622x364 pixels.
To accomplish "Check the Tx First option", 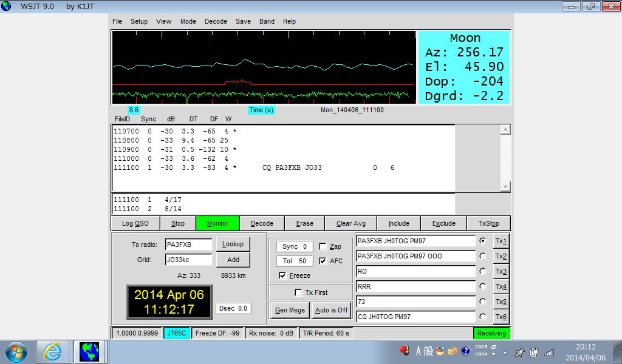I will [298, 292].
